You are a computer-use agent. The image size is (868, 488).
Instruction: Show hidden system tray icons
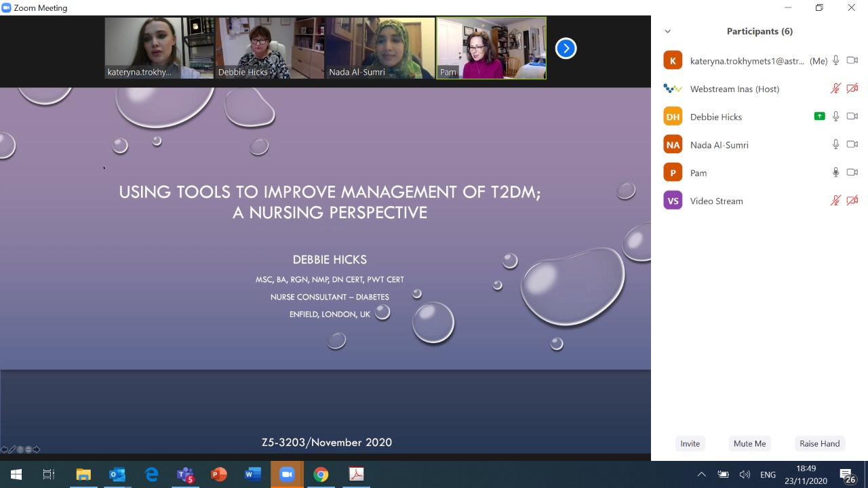pos(701,474)
